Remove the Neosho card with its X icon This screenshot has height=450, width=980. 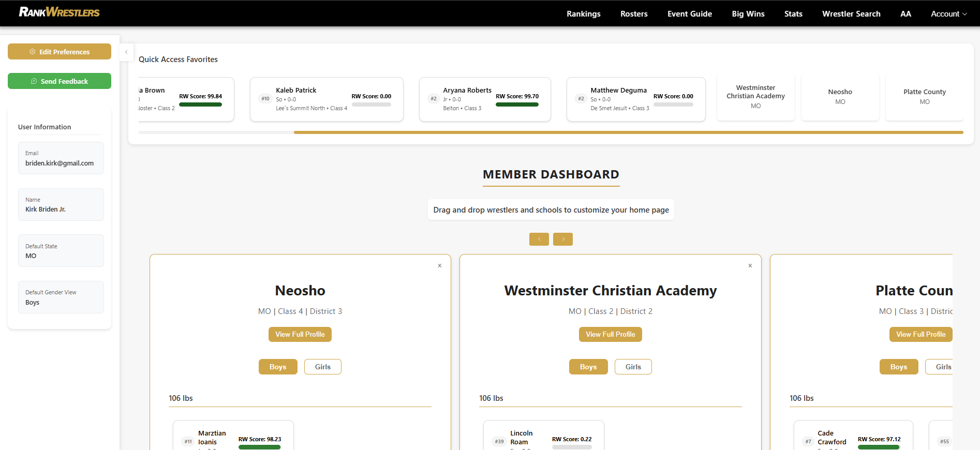tap(440, 266)
